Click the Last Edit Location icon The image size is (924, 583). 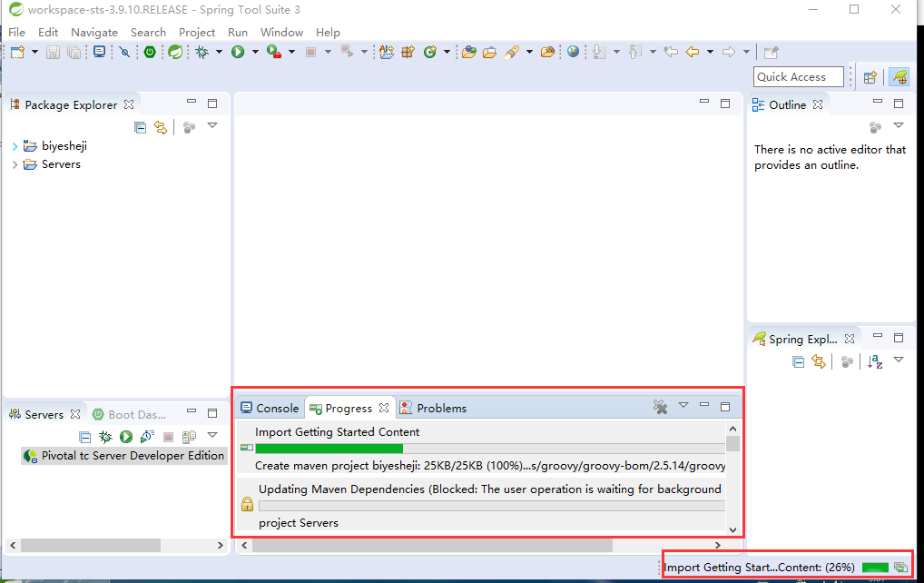(671, 52)
